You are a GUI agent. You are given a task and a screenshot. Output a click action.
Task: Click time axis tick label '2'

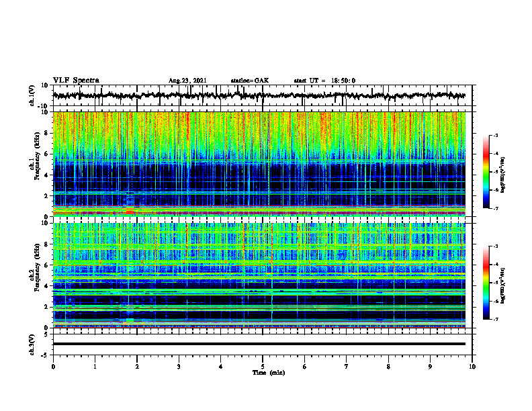point(137,367)
